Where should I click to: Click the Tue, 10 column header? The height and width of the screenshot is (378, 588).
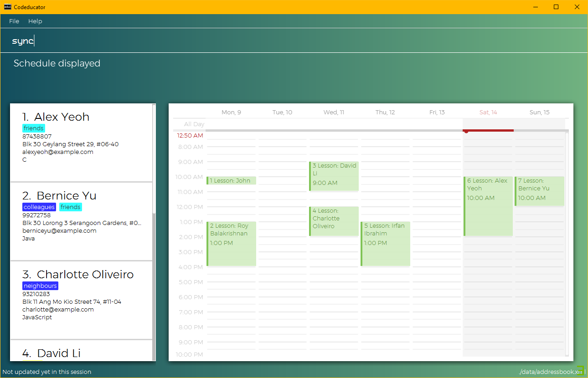coord(282,112)
